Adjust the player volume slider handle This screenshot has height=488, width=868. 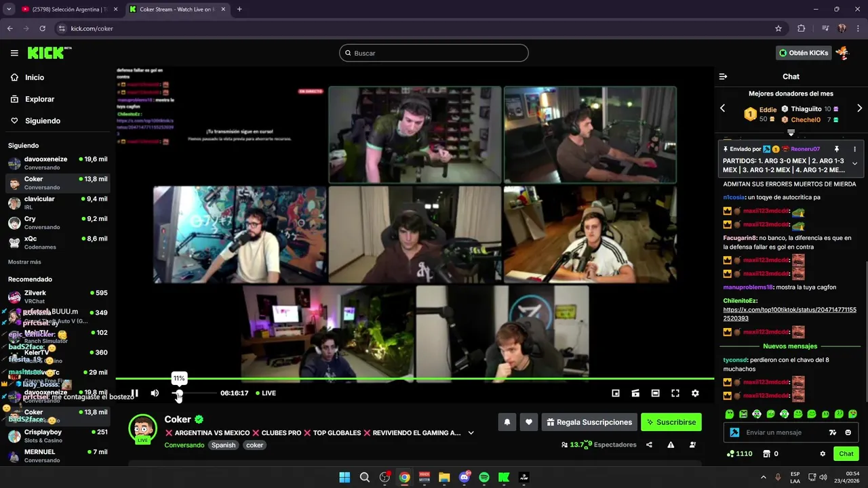pyautogui.click(x=178, y=393)
